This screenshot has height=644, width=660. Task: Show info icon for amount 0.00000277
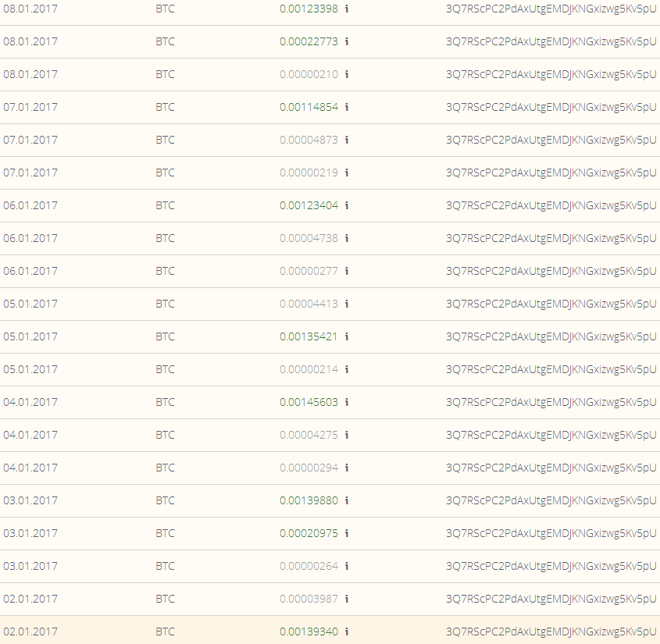(347, 272)
